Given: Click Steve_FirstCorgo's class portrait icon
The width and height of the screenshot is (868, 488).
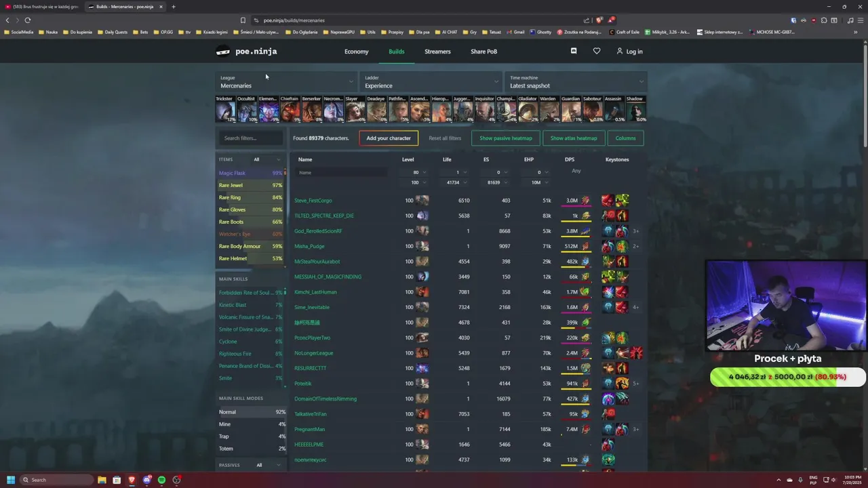Looking at the screenshot, I should (x=422, y=201).
